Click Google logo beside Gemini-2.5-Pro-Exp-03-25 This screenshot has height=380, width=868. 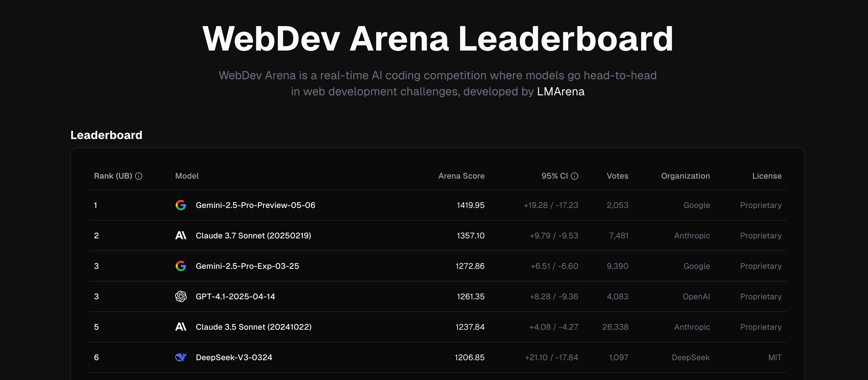click(181, 266)
